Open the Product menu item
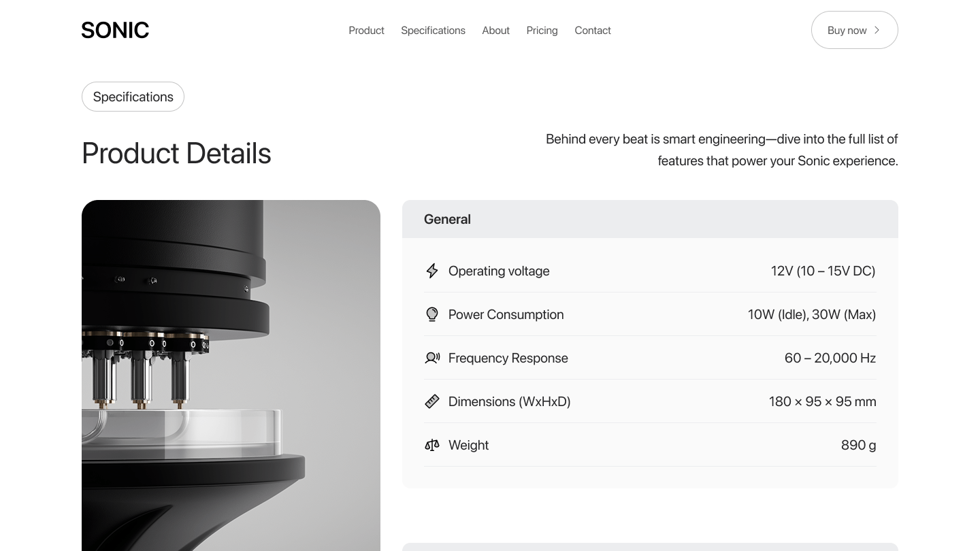Screen dimensions: 980x551 366,31
